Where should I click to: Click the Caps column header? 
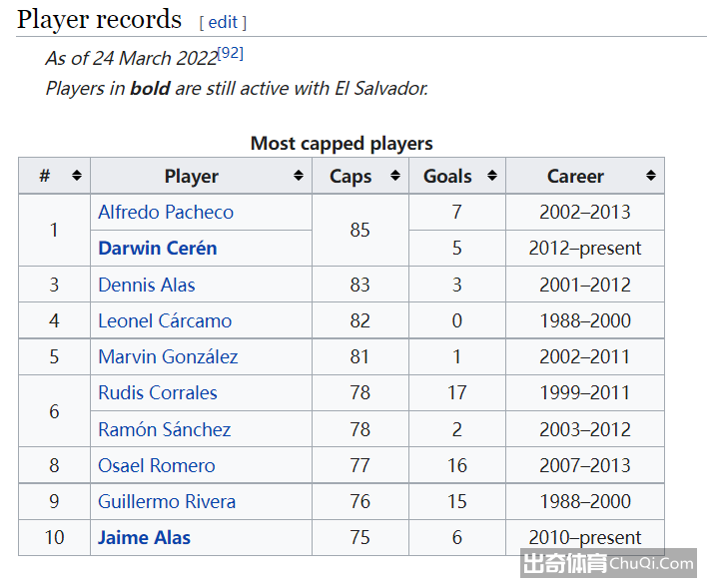pos(351,177)
